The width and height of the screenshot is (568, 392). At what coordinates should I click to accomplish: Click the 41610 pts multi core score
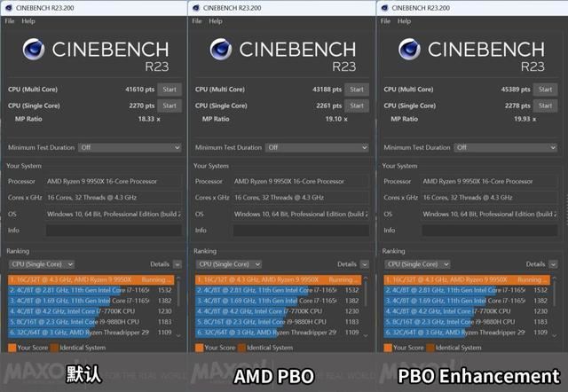pyautogui.click(x=140, y=90)
